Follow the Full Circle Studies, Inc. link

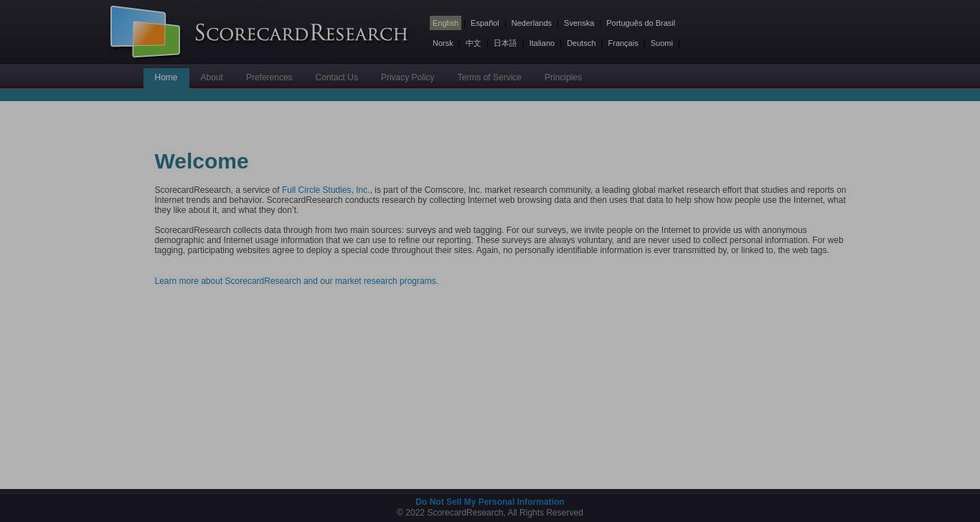point(326,190)
